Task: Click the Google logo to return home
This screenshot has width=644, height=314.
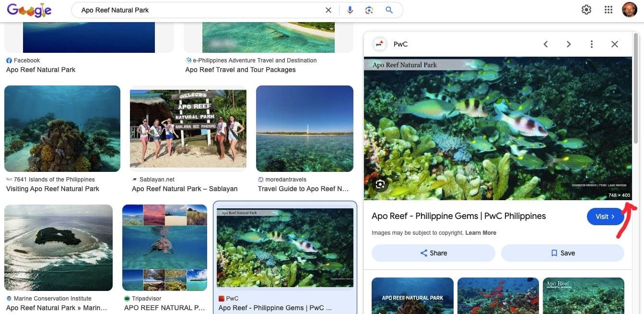Action: [x=29, y=10]
